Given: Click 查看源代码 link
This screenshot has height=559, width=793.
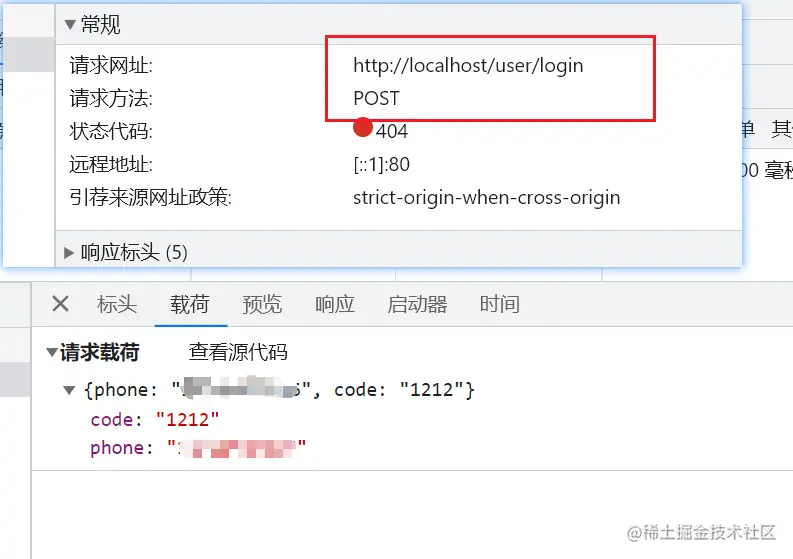Looking at the screenshot, I should point(238,352).
